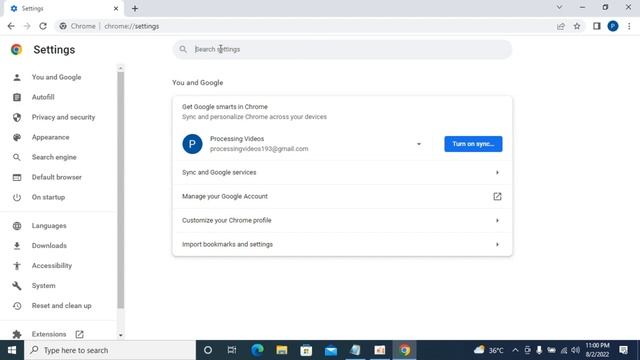Open Downloads settings
Image resolution: width=640 pixels, height=360 pixels.
(x=49, y=246)
